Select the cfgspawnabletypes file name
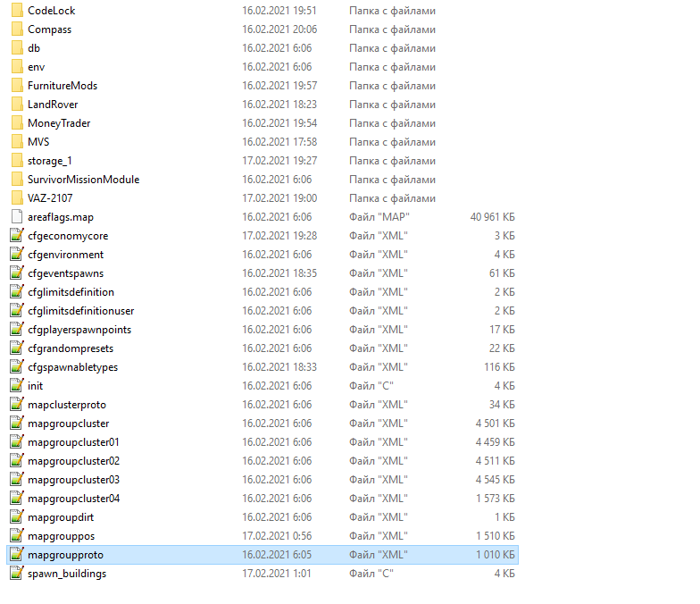 pos(73,367)
